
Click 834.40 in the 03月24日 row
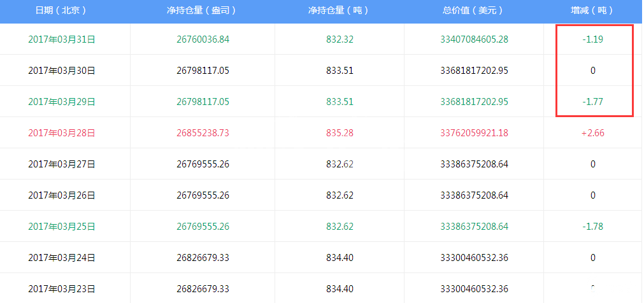pyautogui.click(x=340, y=258)
